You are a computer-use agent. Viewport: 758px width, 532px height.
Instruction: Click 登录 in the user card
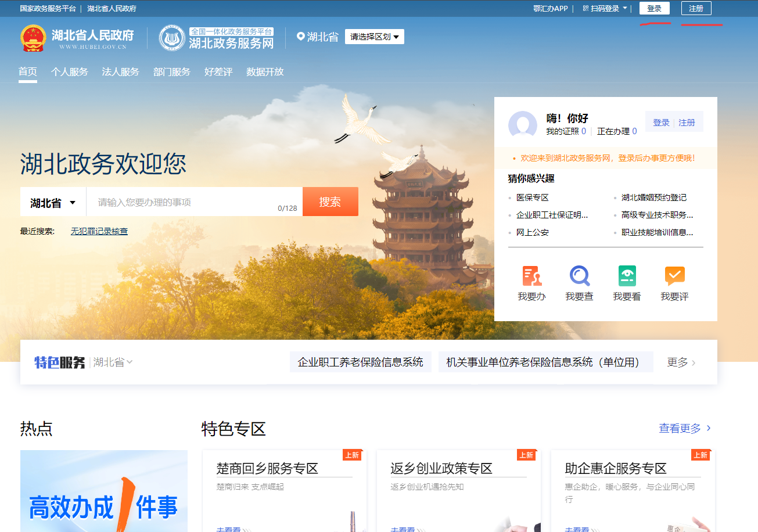tap(661, 123)
